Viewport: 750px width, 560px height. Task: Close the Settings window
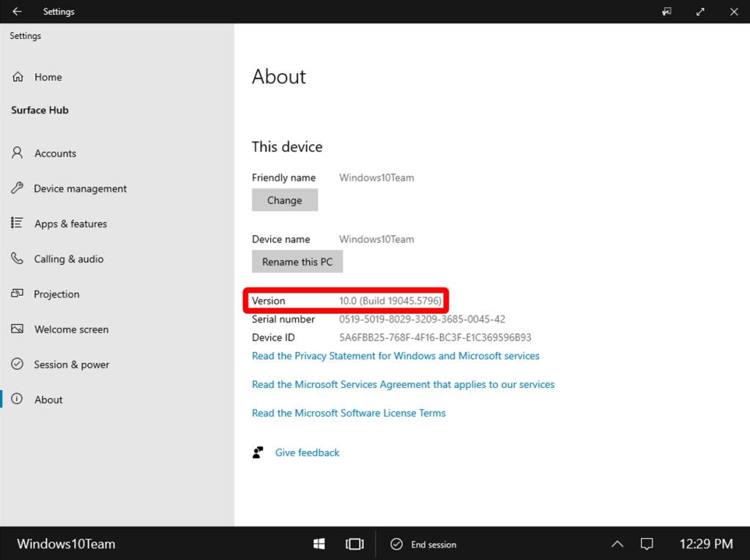(x=734, y=12)
